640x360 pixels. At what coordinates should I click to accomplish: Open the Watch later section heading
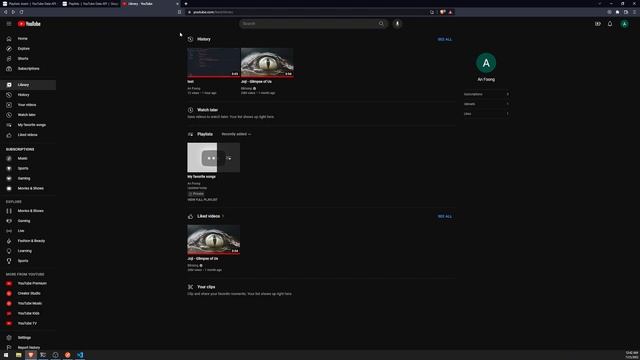click(207, 110)
